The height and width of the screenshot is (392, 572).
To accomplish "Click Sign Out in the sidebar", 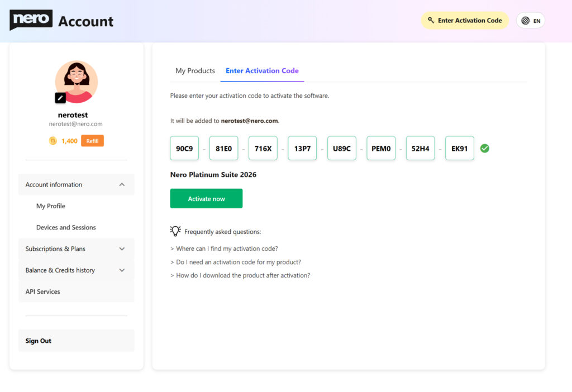I will pyautogui.click(x=38, y=340).
